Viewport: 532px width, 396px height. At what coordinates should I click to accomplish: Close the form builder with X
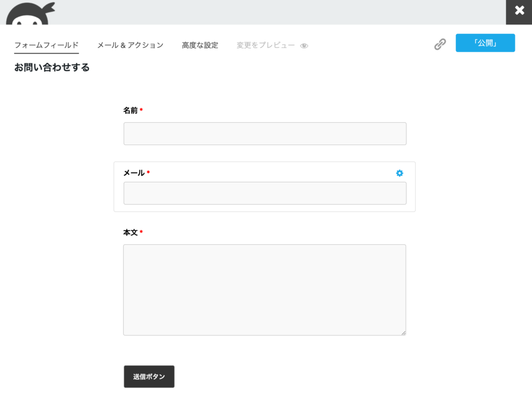(x=519, y=10)
